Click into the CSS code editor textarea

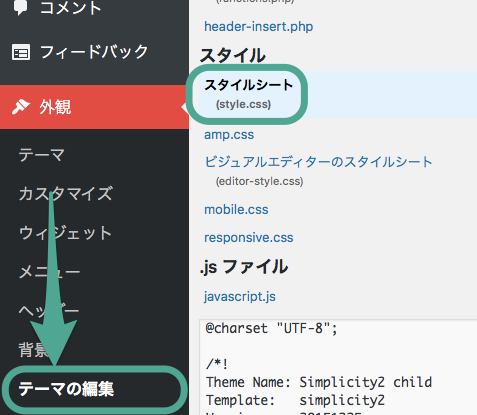[x=338, y=367]
